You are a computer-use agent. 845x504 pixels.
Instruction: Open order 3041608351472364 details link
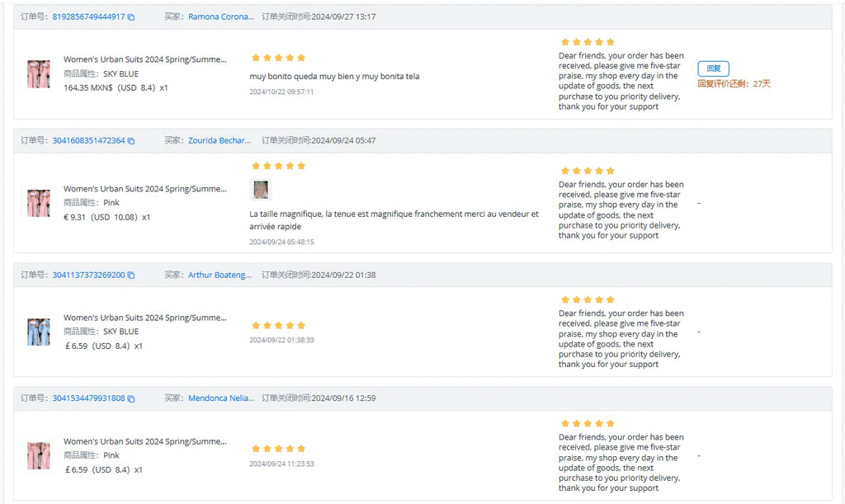tap(88, 140)
